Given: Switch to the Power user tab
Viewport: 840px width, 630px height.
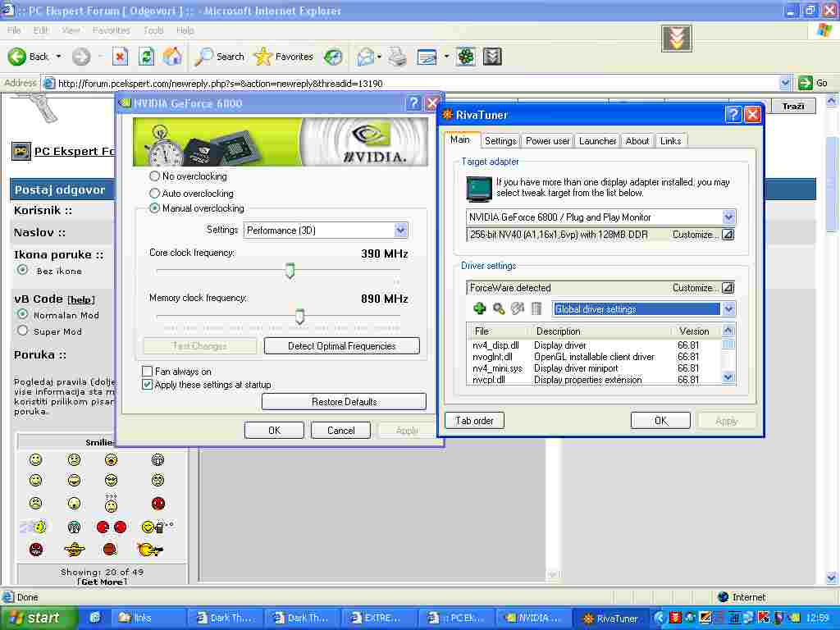Looking at the screenshot, I should coord(547,141).
